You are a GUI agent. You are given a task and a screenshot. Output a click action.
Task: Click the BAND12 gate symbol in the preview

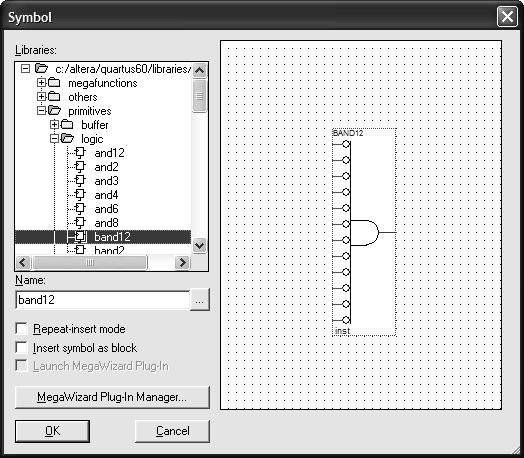click(x=364, y=232)
